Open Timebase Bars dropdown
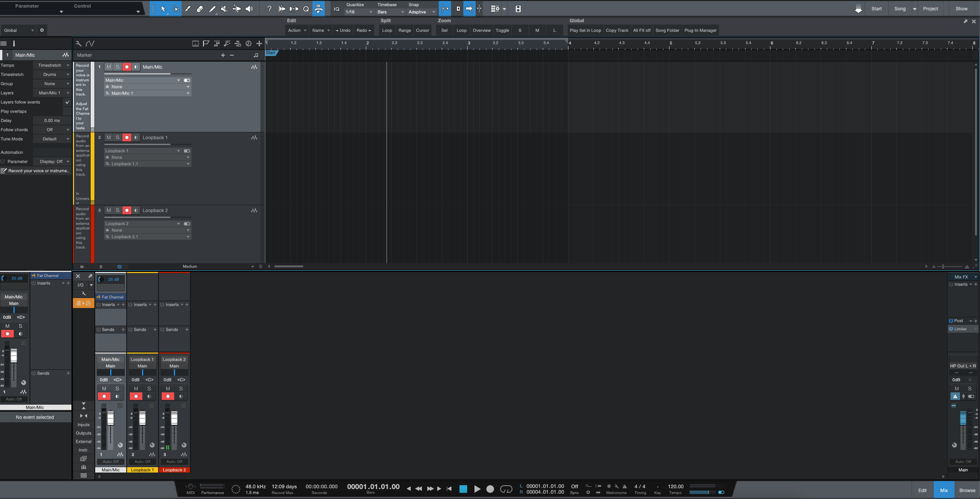This screenshot has width=980, height=499. 390,12
